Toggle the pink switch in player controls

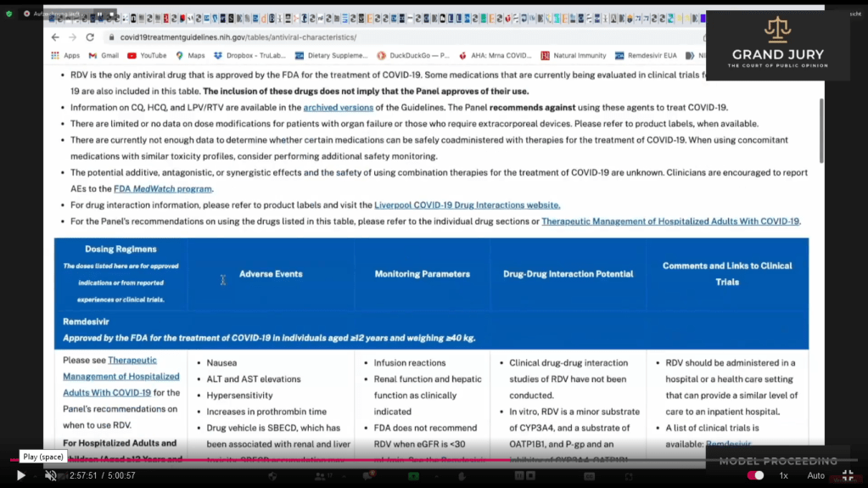point(754,476)
